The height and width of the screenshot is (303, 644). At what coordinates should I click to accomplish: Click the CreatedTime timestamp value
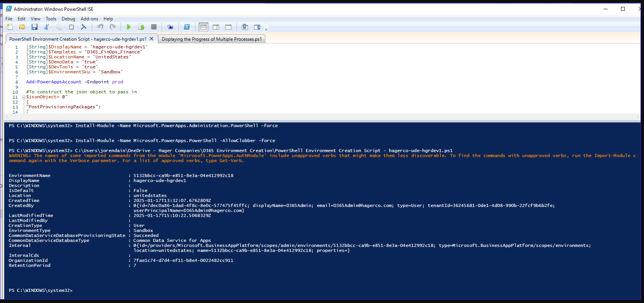pyautogui.click(x=172, y=200)
